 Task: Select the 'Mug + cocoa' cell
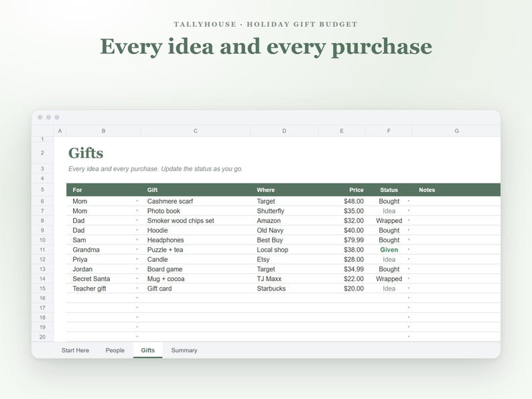click(196, 278)
